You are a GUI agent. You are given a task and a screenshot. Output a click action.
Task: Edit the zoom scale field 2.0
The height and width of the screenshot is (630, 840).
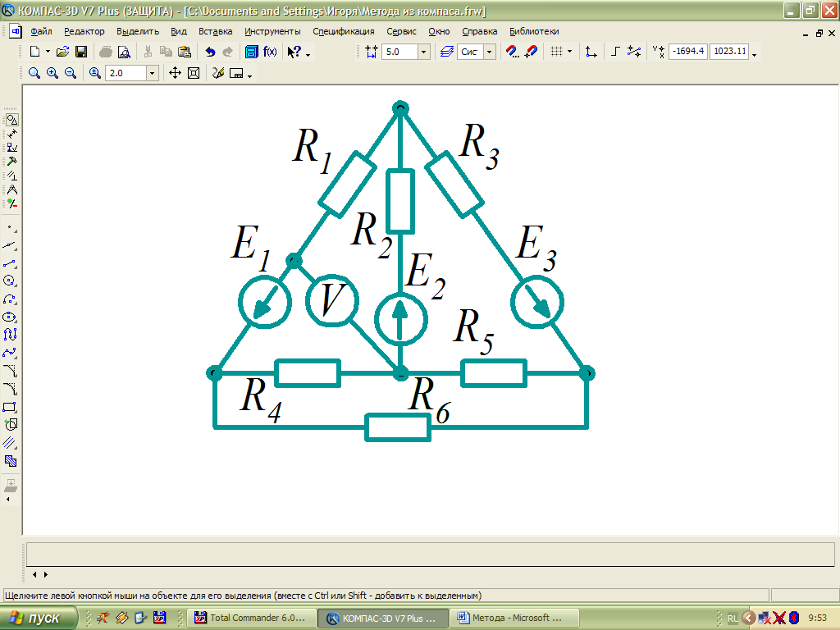coord(126,73)
